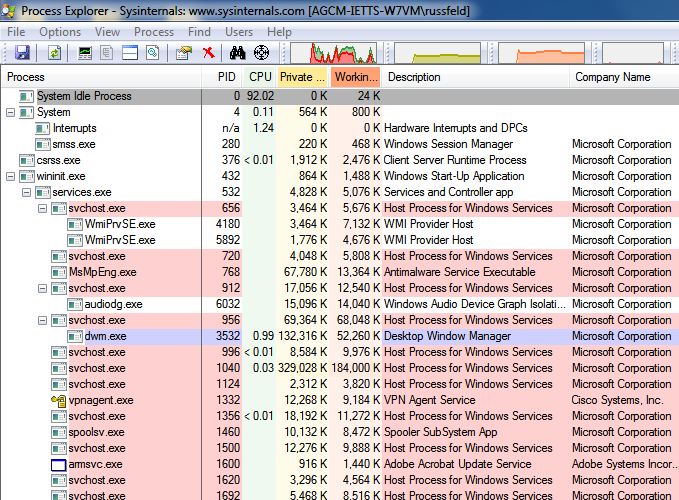Open System Information from the toolbar icon
This screenshot has width=679, height=500.
pyautogui.click(x=84, y=53)
